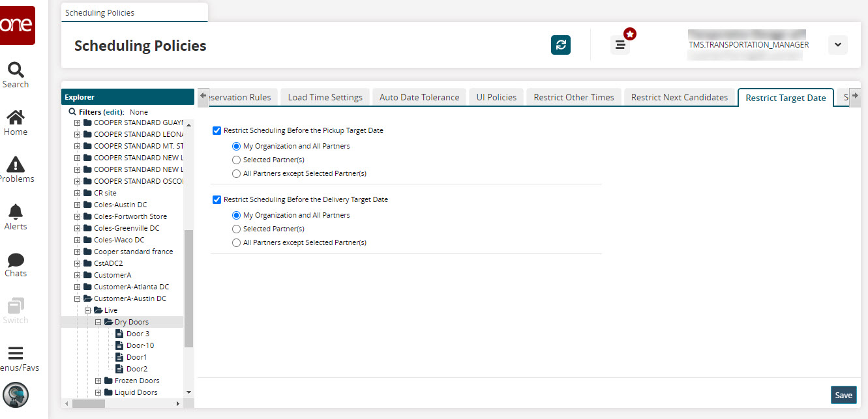Viewport: 868px width, 419px height.
Task: Uncheck Restrict Scheduling Before the Delivery Target Date
Action: pos(217,199)
